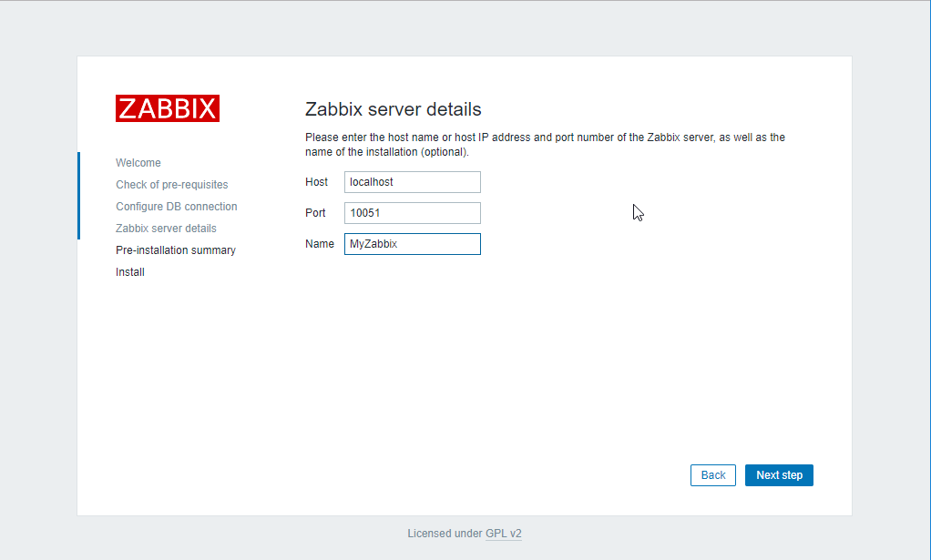Select Zabbix server details step
This screenshot has width=931, height=560.
[166, 229]
